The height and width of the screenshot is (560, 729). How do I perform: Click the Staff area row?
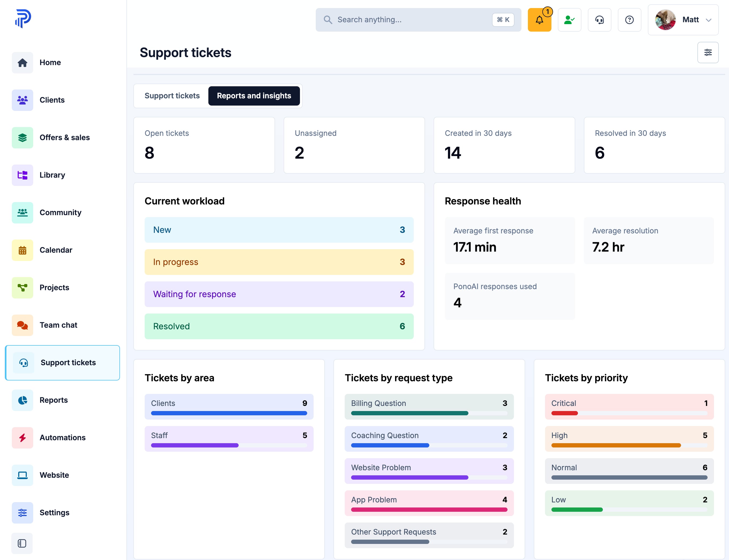coord(229,439)
